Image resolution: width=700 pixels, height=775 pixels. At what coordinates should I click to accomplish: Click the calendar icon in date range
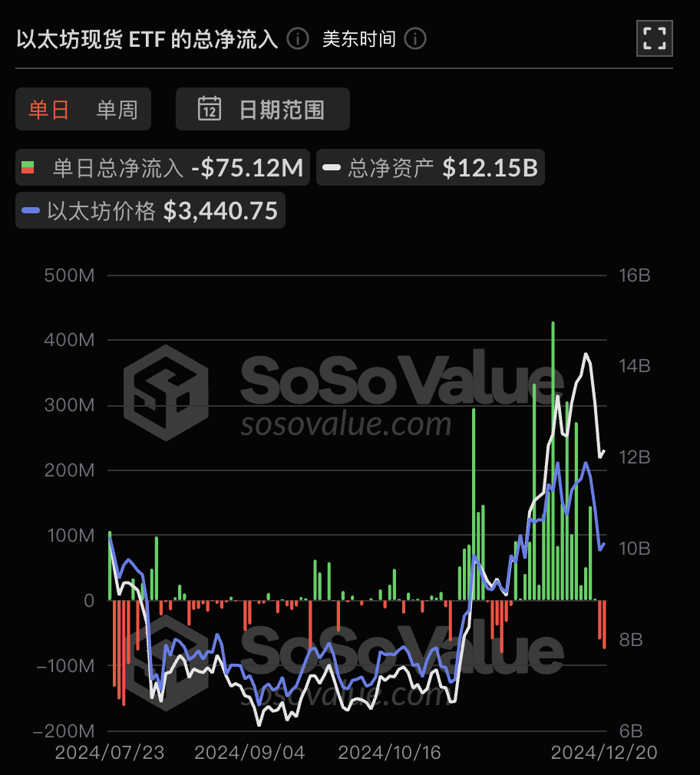tap(210, 108)
